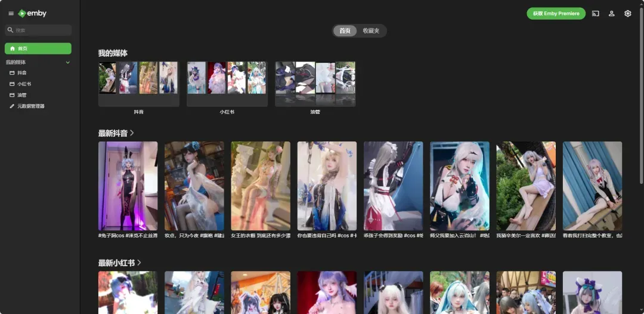Screen dimensions: 644x314
Task: Switch to the 收藏夹 tab
Action: click(x=371, y=31)
